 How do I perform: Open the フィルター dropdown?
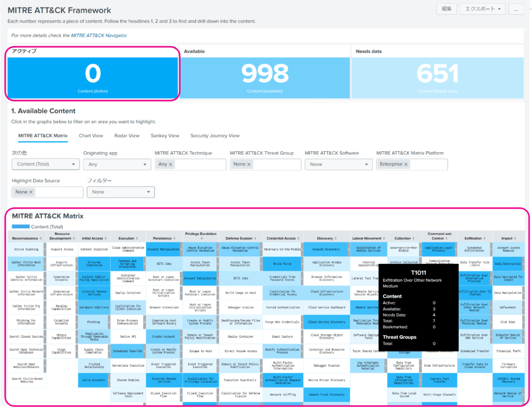(x=121, y=192)
